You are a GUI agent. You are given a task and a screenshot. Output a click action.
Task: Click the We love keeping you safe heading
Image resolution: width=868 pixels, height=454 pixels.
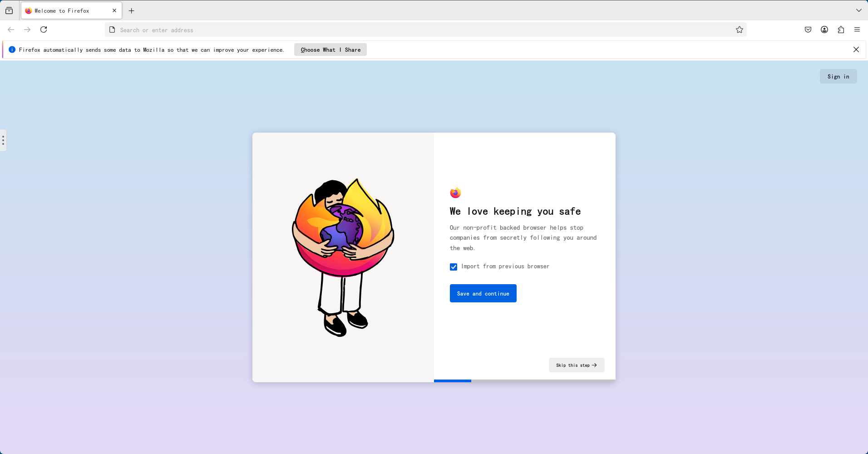[x=515, y=211]
